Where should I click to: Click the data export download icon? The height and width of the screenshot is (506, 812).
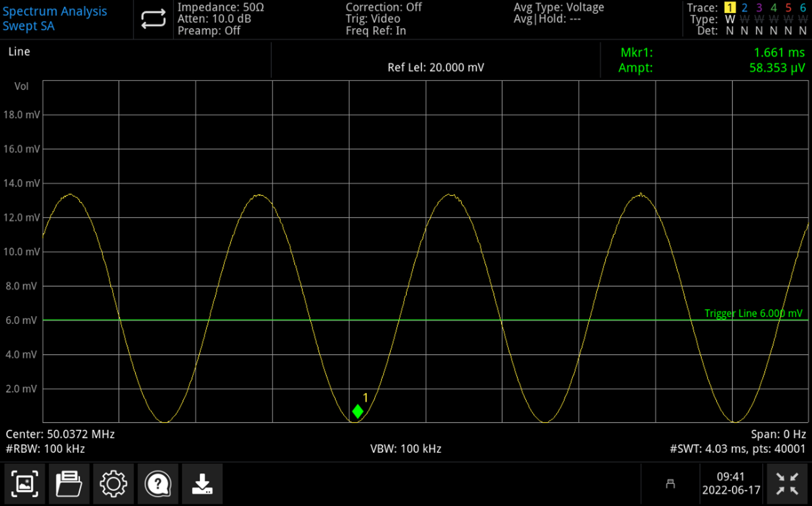click(202, 483)
